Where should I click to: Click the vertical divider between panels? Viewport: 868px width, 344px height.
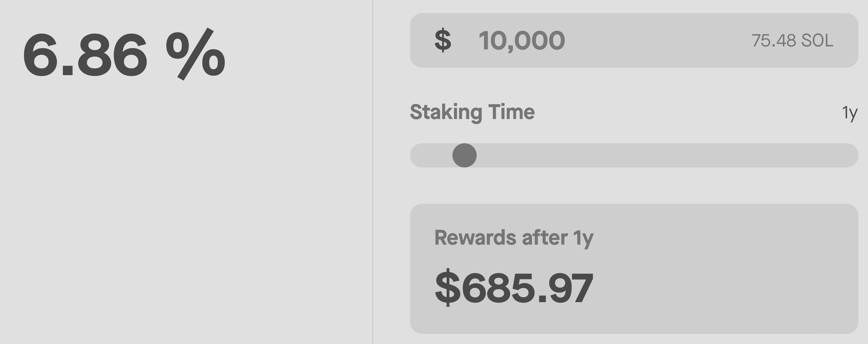point(373,172)
